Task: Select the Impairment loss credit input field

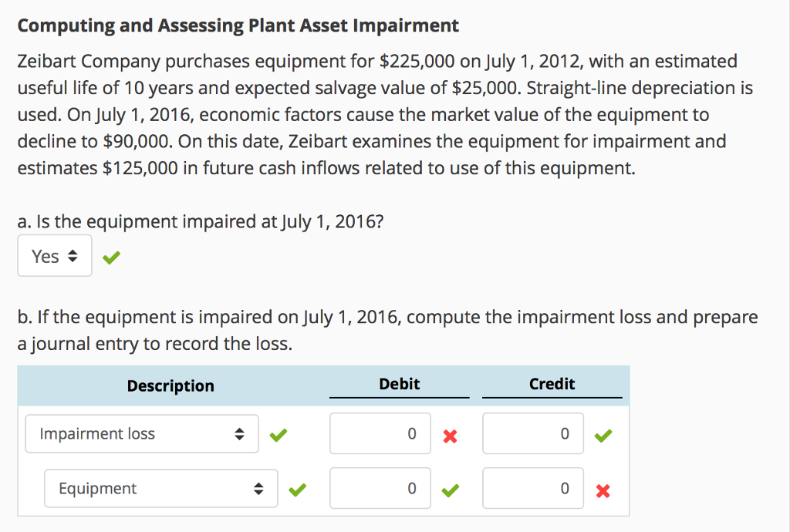Action: point(532,433)
